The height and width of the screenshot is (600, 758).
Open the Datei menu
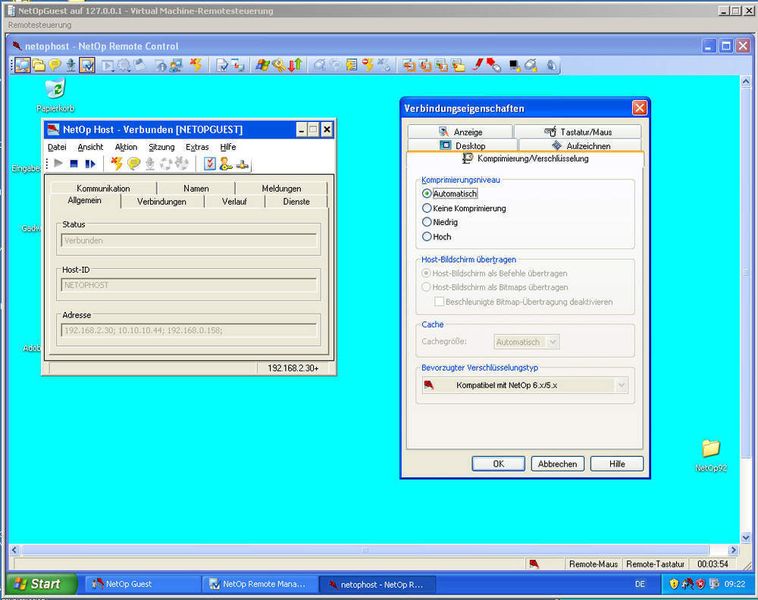(57, 147)
